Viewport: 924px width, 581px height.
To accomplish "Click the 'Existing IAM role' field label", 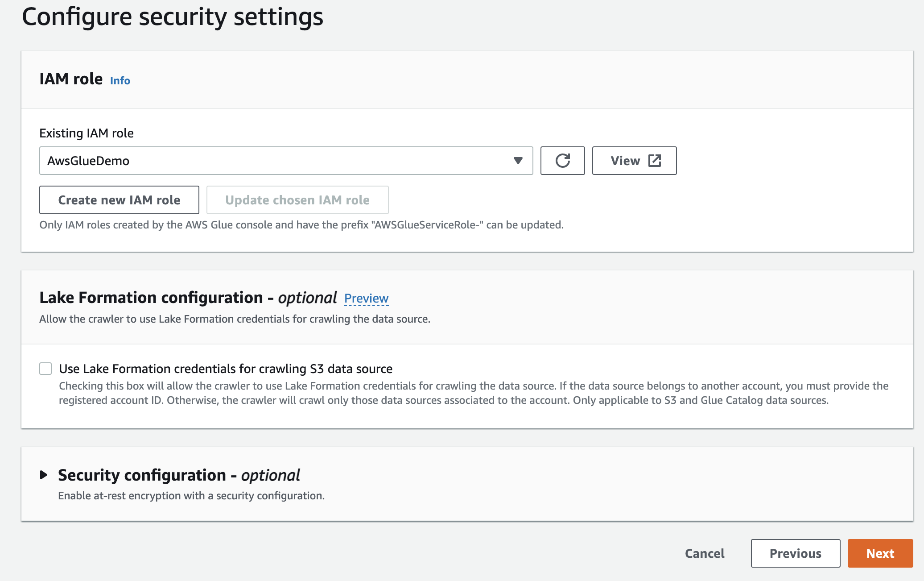I will (x=87, y=133).
